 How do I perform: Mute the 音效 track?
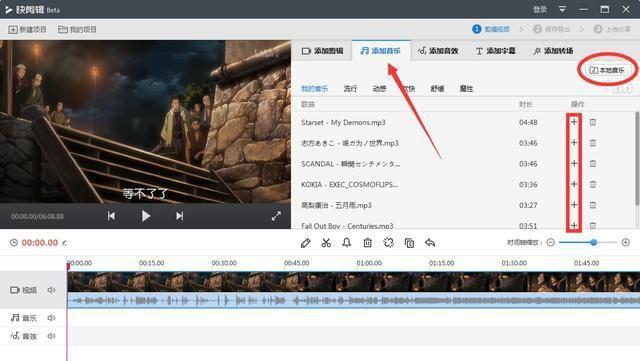click(51, 336)
